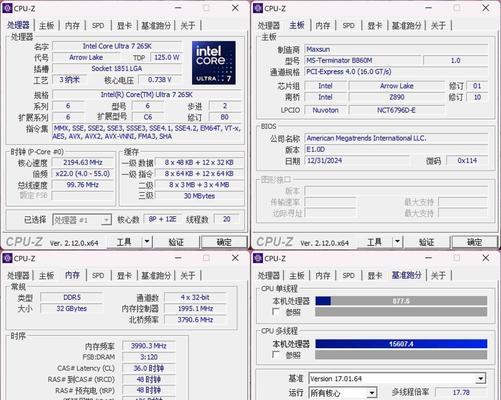The image size is (501, 400).
Task: Click the Socket 1851 LGA field
Action: coord(117,69)
